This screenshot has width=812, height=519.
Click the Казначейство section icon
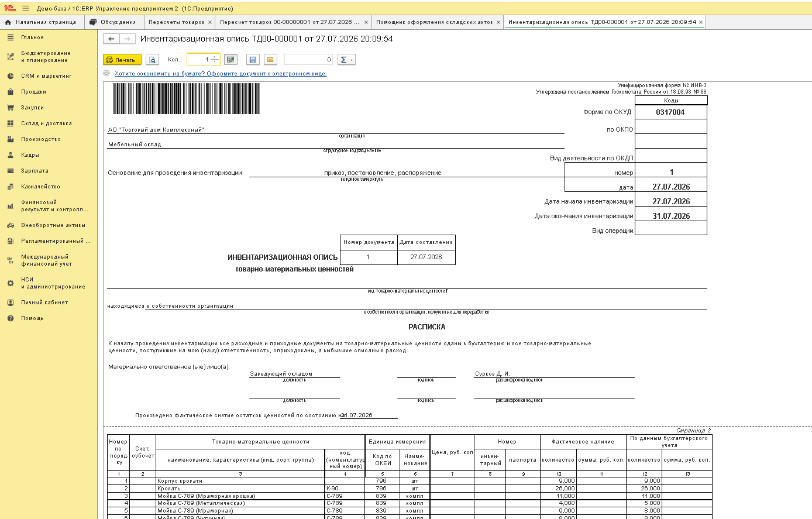pos(10,187)
